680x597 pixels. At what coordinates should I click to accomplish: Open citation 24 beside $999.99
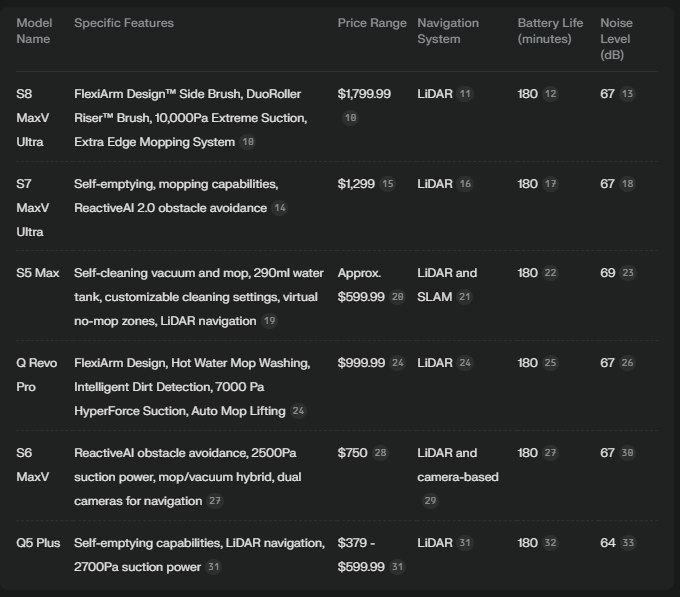[x=398, y=363]
